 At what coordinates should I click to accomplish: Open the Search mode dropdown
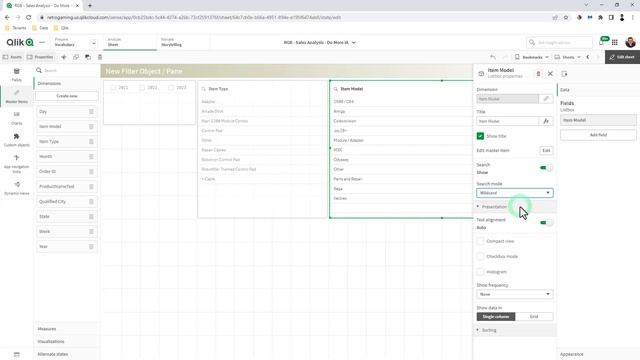tap(515, 193)
